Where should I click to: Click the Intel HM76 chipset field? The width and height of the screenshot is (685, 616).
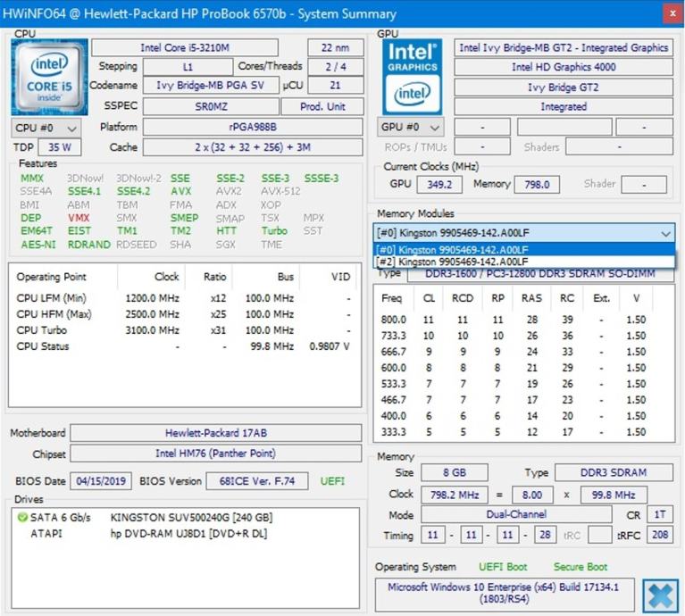coord(216,454)
